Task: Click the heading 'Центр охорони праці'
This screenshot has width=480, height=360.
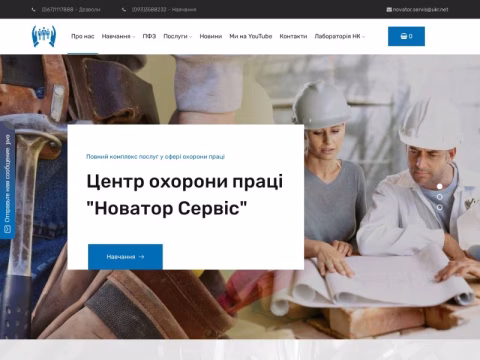Action: [185, 182]
